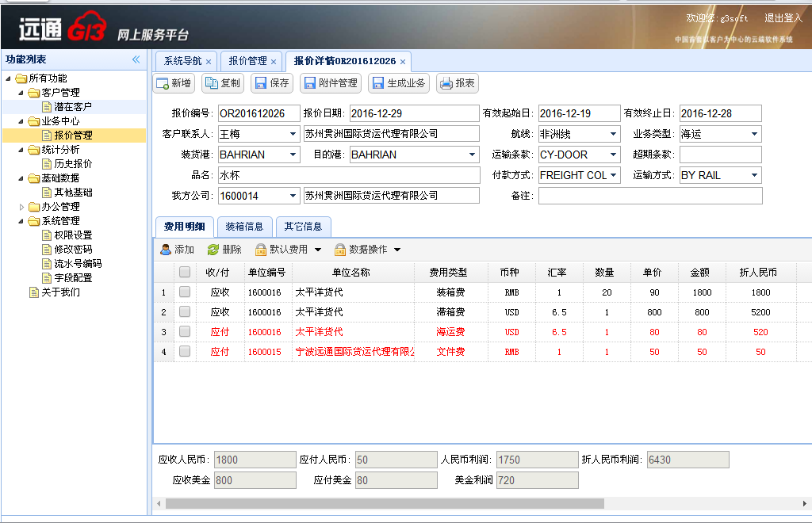812x523 pixels.
Task: Check the row 4 文件费 checkbox
Action: [184, 351]
